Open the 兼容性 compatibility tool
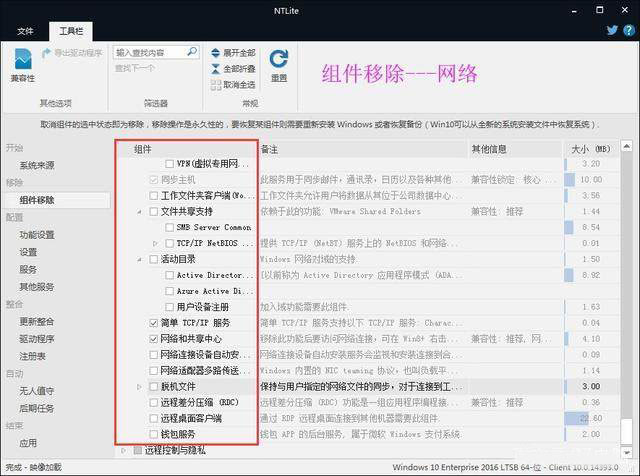This screenshot has width=640, height=476. tap(23, 65)
